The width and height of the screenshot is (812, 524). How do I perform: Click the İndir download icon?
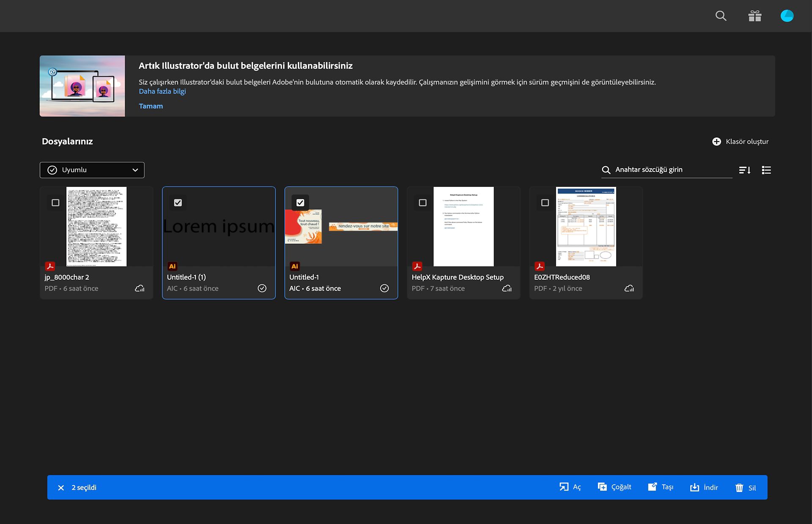[694, 487]
